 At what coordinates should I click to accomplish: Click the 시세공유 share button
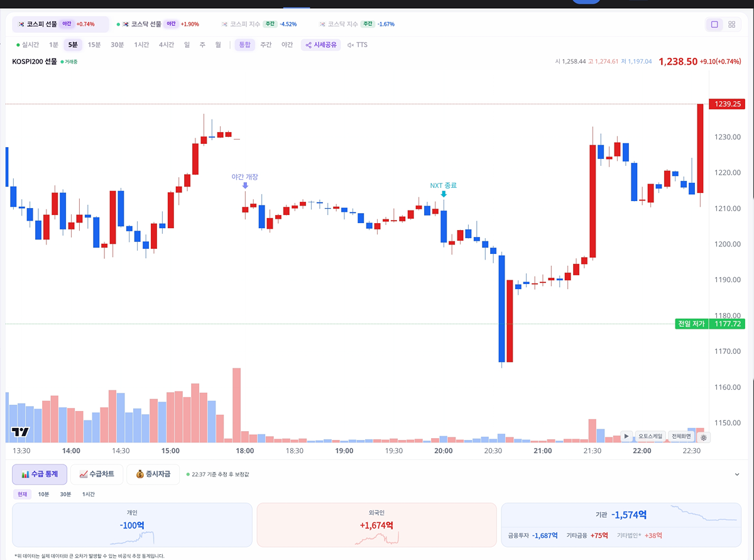click(x=320, y=45)
